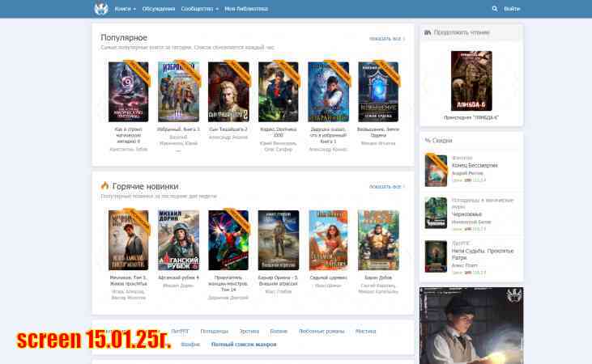Expand the Книги dropdown menu
This screenshot has width=592, height=364.
(x=125, y=9)
